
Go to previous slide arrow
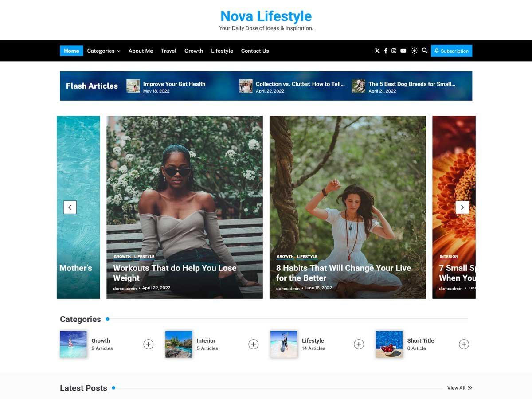(x=70, y=207)
